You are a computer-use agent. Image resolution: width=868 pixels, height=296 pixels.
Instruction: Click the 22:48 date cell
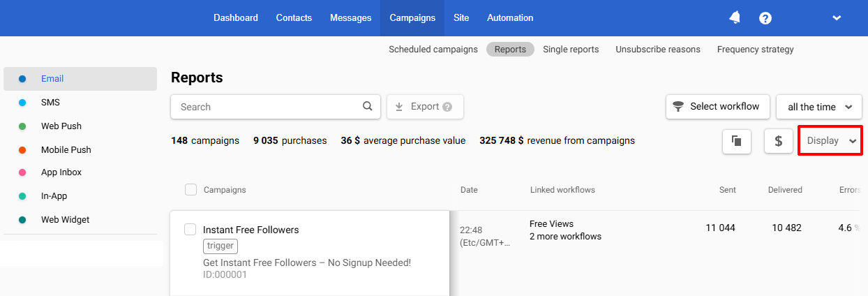coord(485,236)
